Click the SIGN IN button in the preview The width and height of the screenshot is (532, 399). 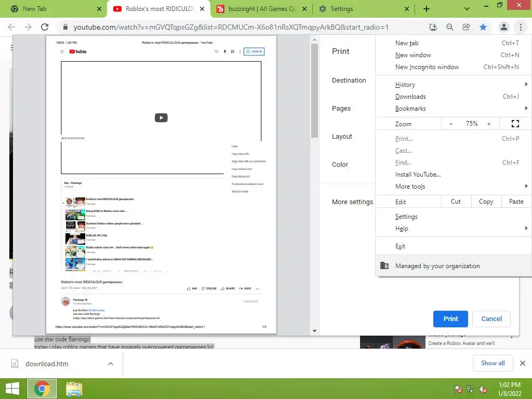254,51
